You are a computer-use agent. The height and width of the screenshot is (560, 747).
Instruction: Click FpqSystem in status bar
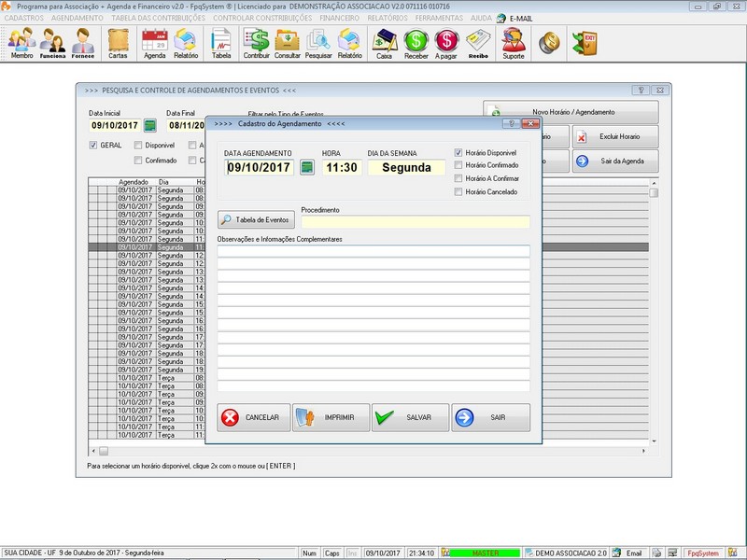click(703, 553)
